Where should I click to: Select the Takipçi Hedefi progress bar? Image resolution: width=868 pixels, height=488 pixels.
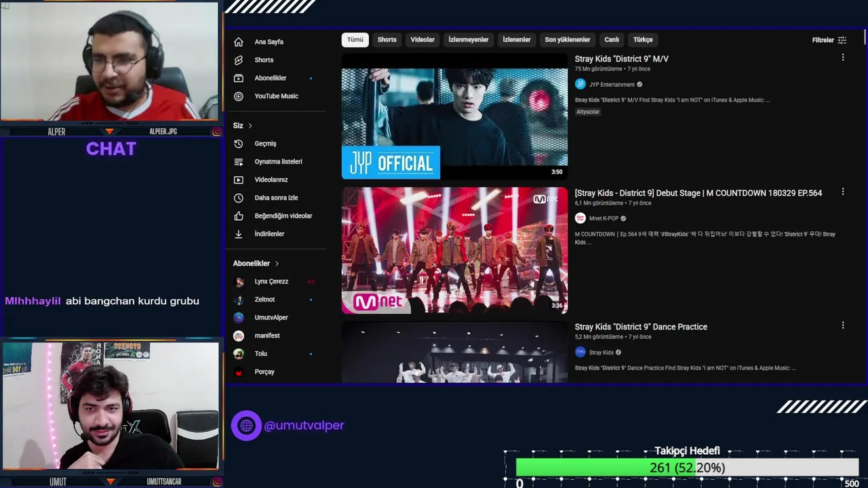[687, 468]
